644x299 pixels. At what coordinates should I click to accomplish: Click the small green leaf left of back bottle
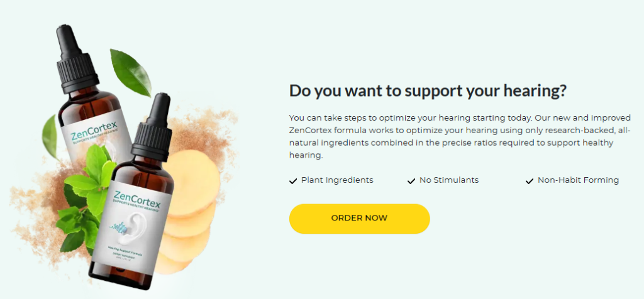[50, 137]
